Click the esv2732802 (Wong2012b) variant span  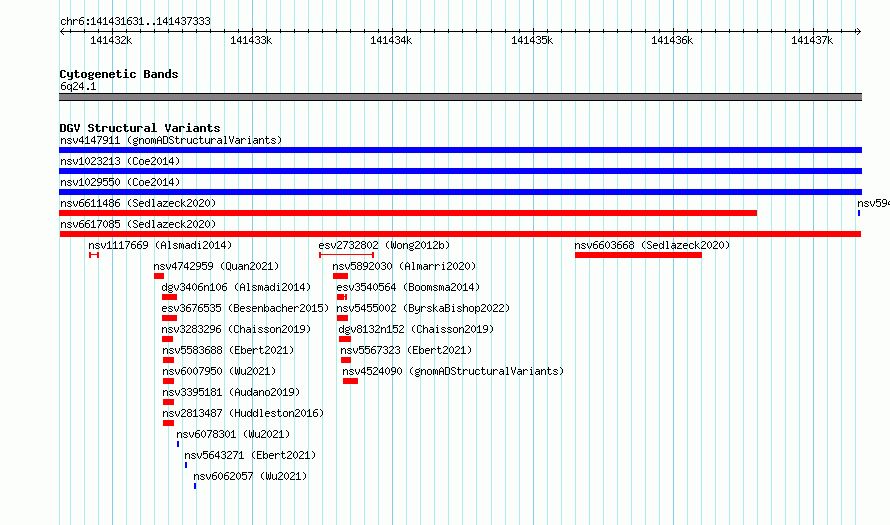pos(346,255)
